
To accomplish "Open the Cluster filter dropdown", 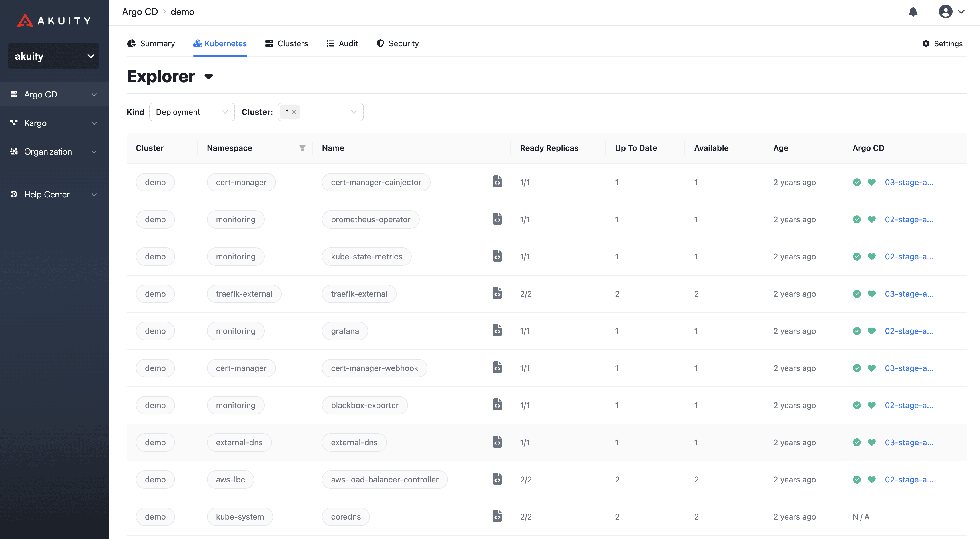I will coord(320,112).
